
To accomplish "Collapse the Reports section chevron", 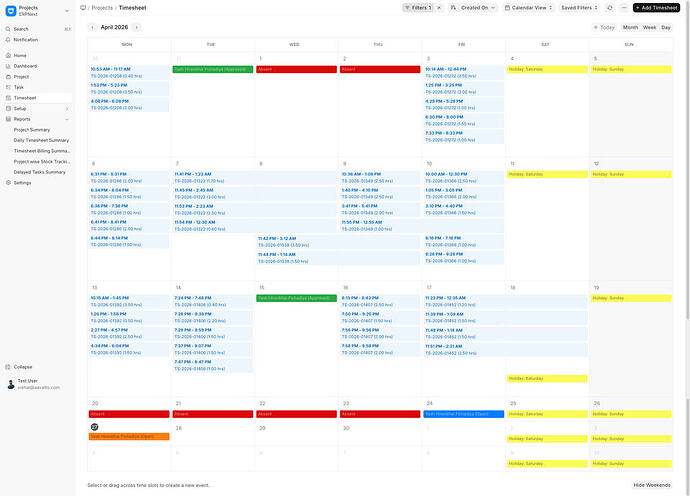I will coord(67,119).
